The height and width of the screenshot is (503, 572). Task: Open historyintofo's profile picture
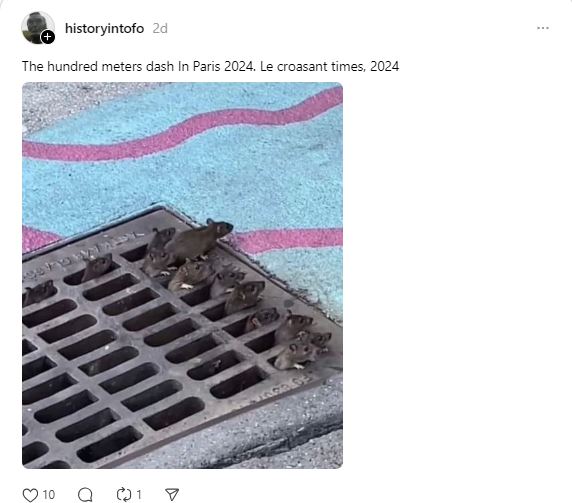(x=38, y=28)
